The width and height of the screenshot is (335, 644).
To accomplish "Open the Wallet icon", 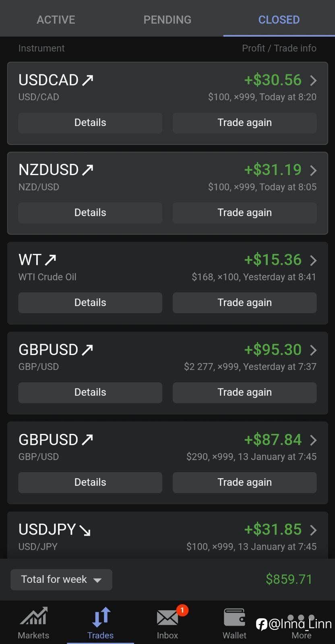I will [x=234, y=617].
